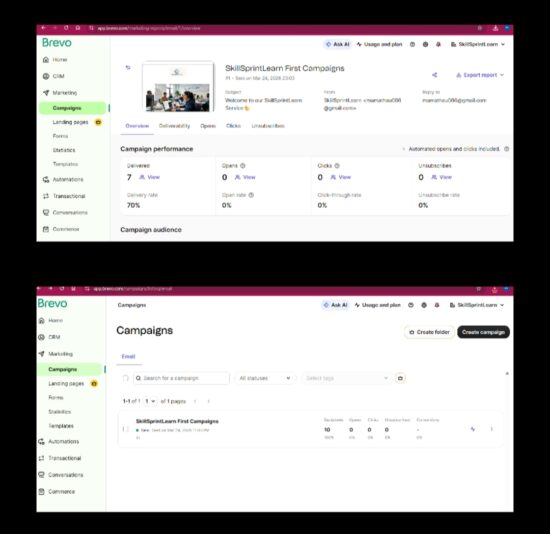Click the Create folder button
Screen dimensions: 550x534
pos(429,332)
